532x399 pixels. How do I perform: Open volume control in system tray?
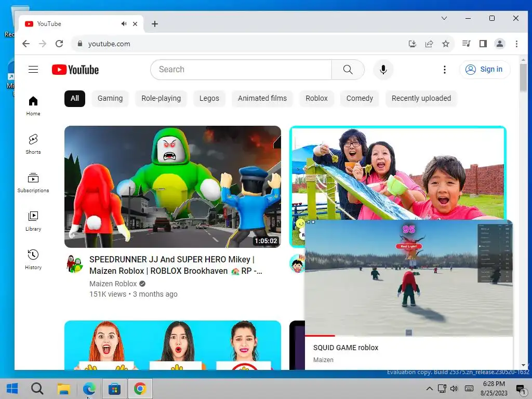454,389
